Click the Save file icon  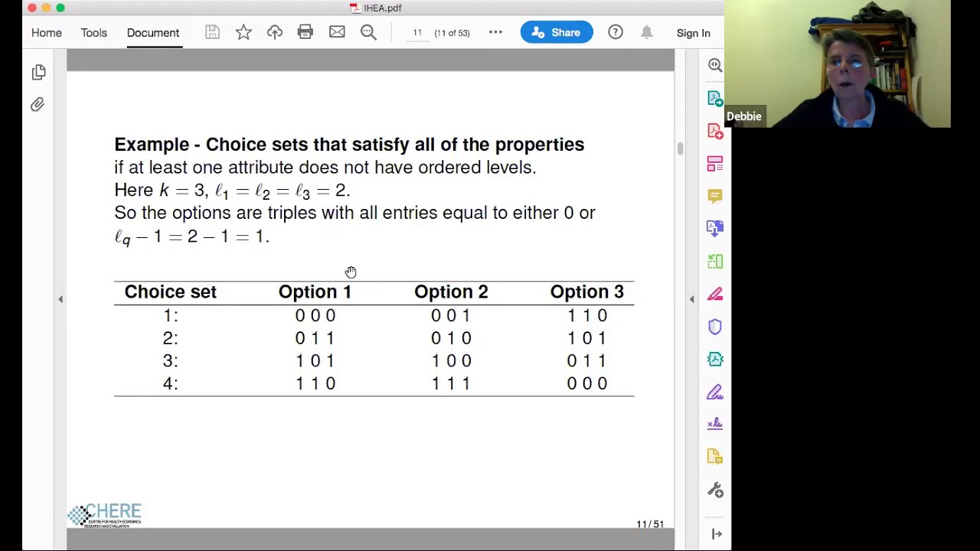tap(212, 32)
